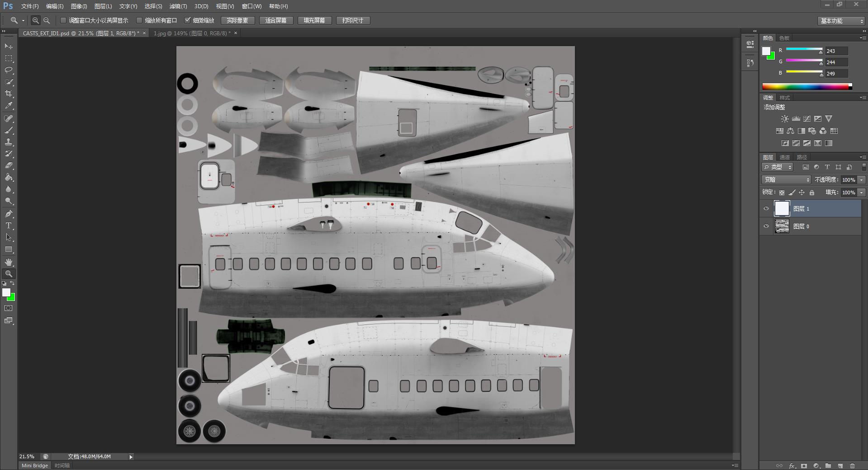Select the Eyedropper tool
This screenshot has width=868, height=470.
(9, 106)
